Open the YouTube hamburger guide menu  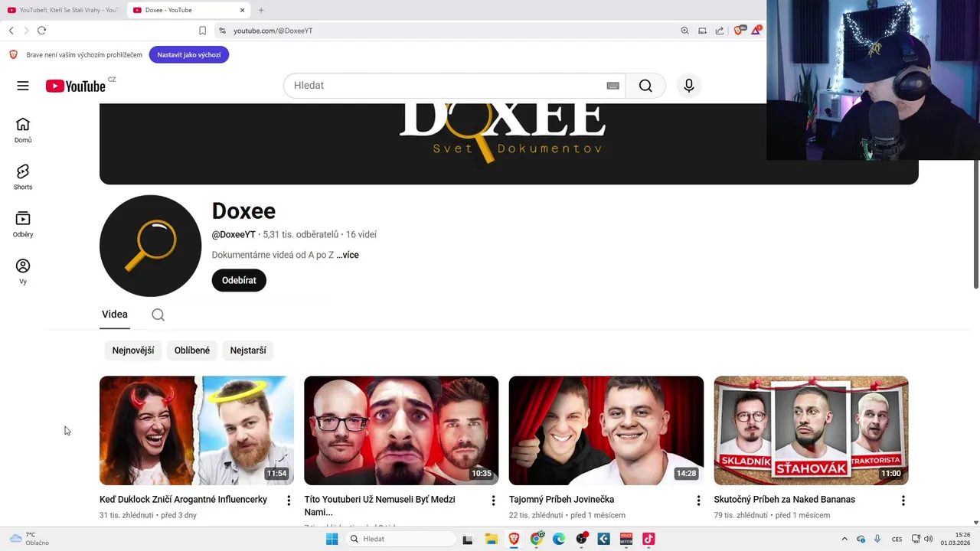pos(23,86)
